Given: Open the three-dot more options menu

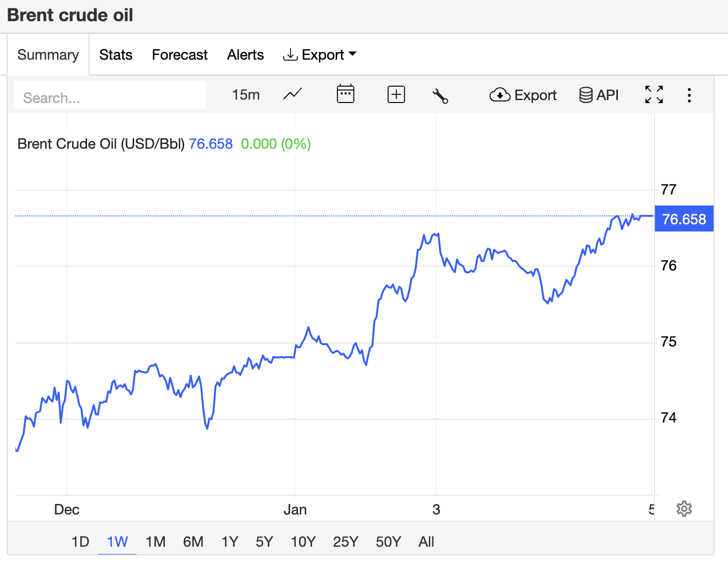Looking at the screenshot, I should click(689, 95).
